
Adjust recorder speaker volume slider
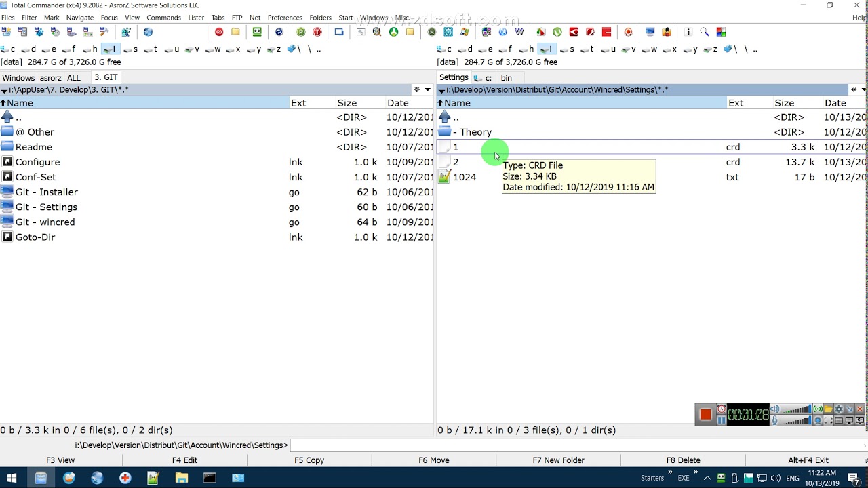(x=797, y=409)
